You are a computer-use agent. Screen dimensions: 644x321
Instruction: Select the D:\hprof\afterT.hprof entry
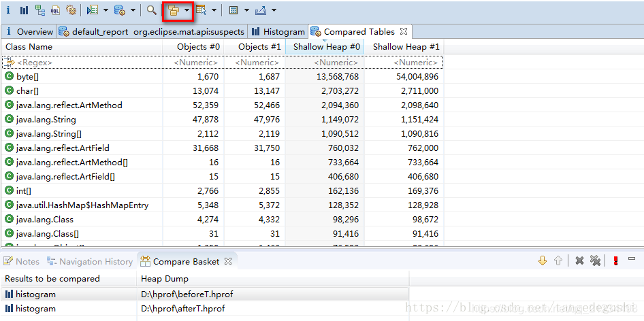click(x=182, y=308)
